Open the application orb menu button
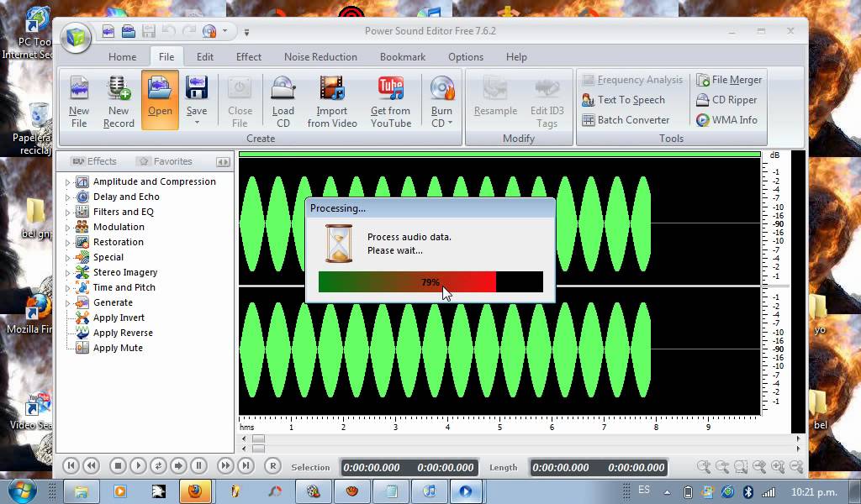This screenshot has height=504, width=861. 76,38
